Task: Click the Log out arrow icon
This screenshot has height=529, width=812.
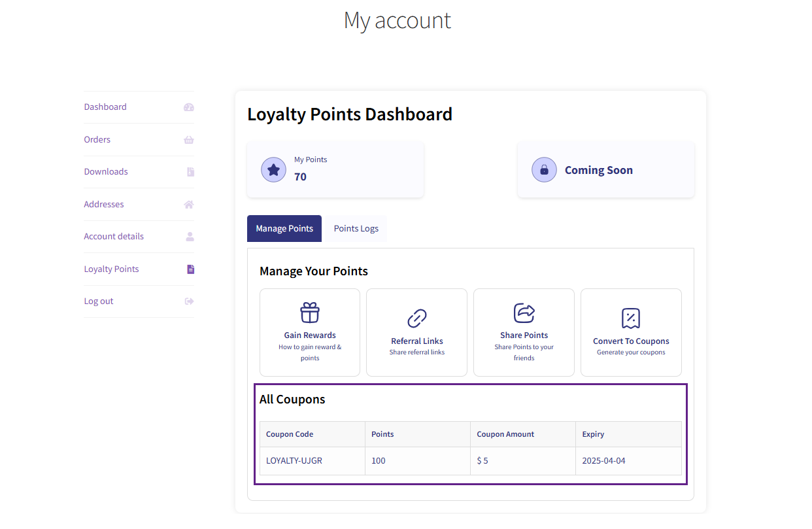Action: (190, 301)
